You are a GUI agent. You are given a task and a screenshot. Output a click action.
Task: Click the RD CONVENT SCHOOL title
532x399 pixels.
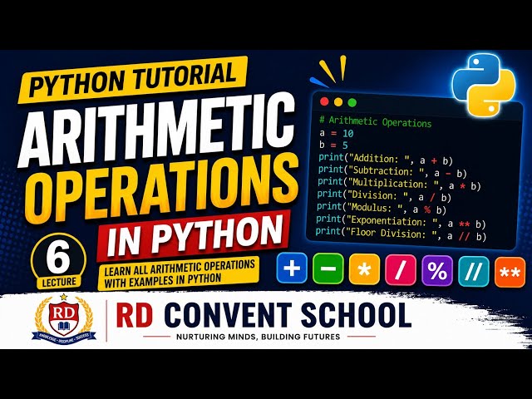264,315
